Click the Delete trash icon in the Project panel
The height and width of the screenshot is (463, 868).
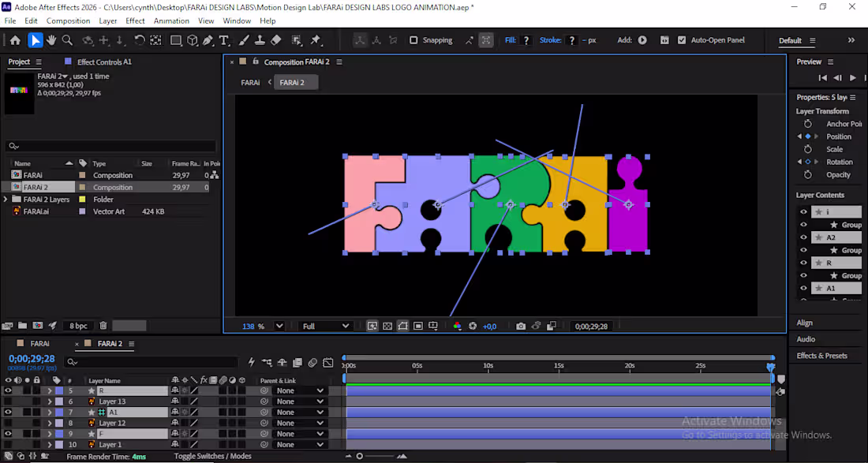click(x=103, y=326)
